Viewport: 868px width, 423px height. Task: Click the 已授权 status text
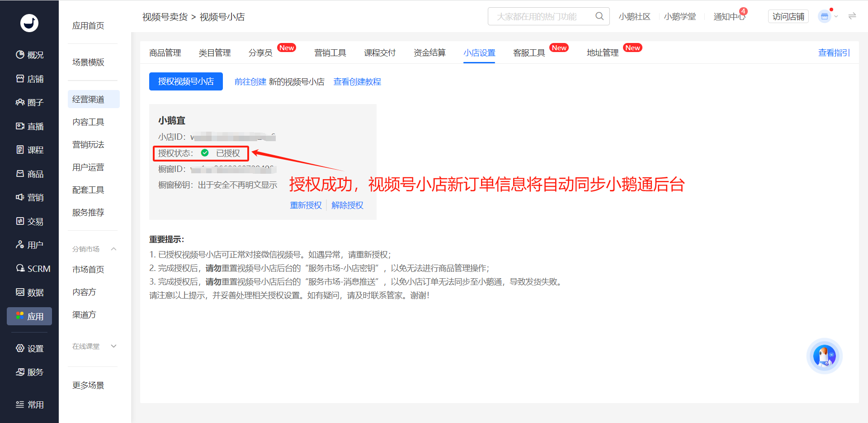click(x=228, y=153)
